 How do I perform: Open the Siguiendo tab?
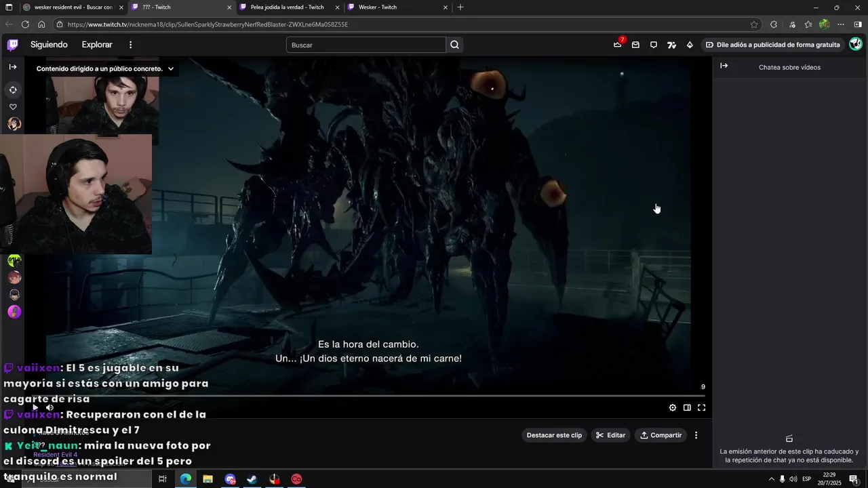click(x=49, y=45)
